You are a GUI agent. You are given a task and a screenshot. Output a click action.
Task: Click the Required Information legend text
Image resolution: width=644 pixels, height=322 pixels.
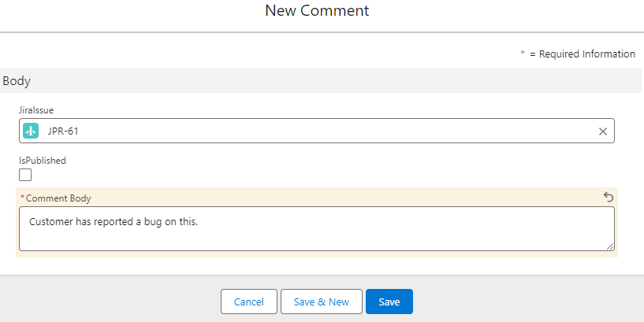click(583, 54)
